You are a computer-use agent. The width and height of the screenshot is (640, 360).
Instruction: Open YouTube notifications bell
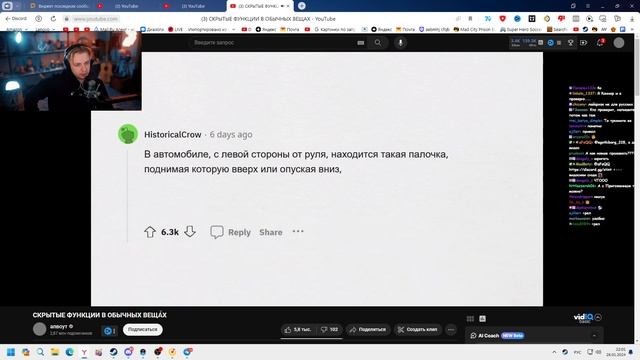pos(600,42)
